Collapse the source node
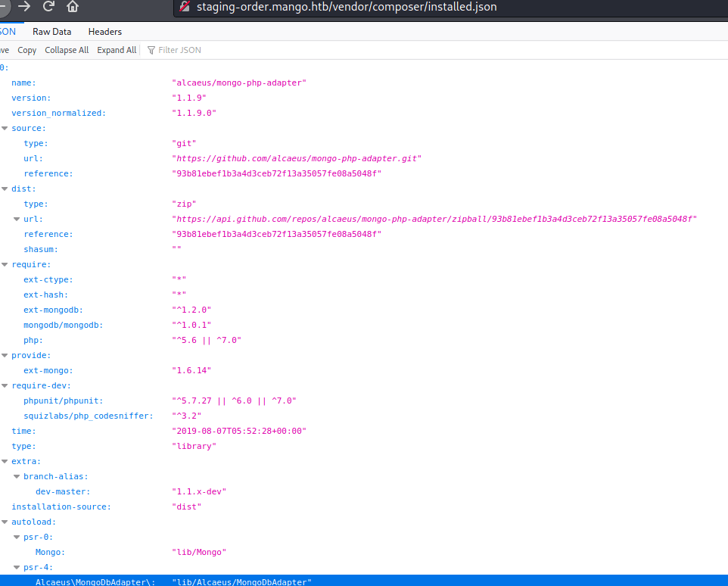 click(5, 128)
